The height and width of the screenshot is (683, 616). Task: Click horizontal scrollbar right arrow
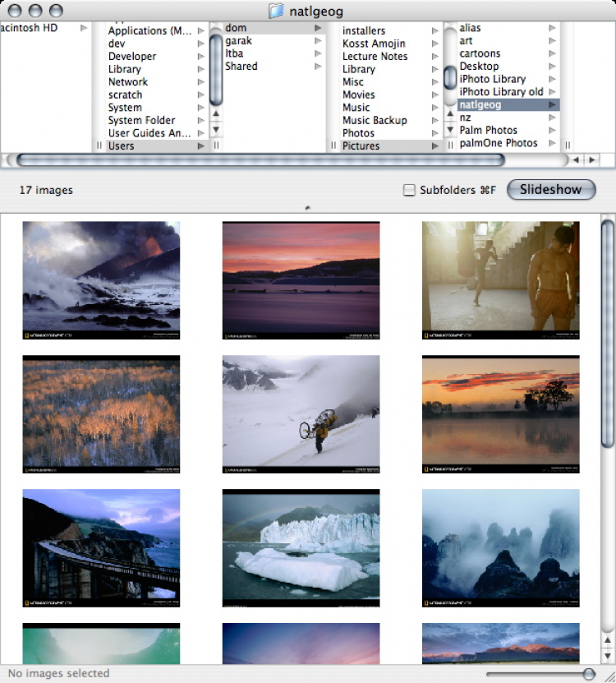click(592, 160)
